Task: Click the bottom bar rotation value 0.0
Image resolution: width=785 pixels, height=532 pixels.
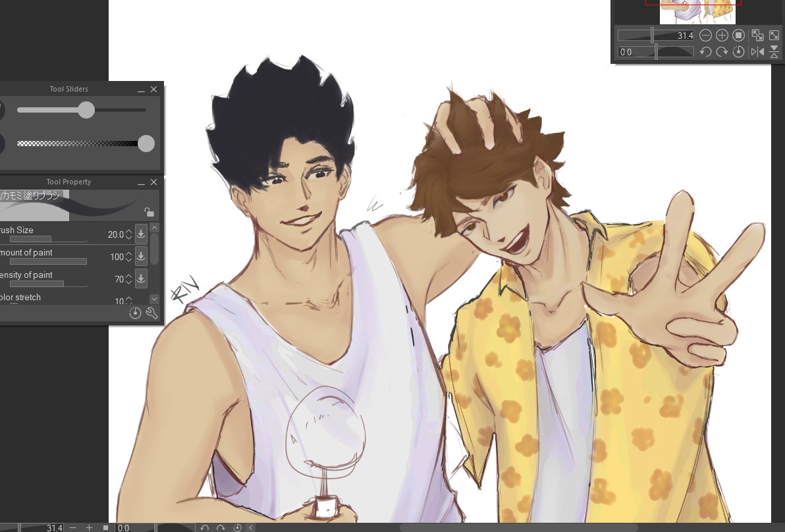Action: [x=123, y=527]
